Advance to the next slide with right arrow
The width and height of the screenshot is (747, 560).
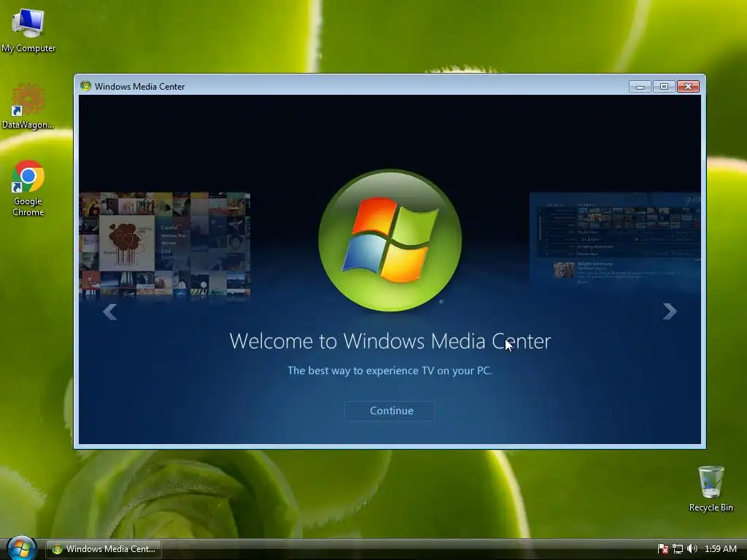tap(670, 311)
